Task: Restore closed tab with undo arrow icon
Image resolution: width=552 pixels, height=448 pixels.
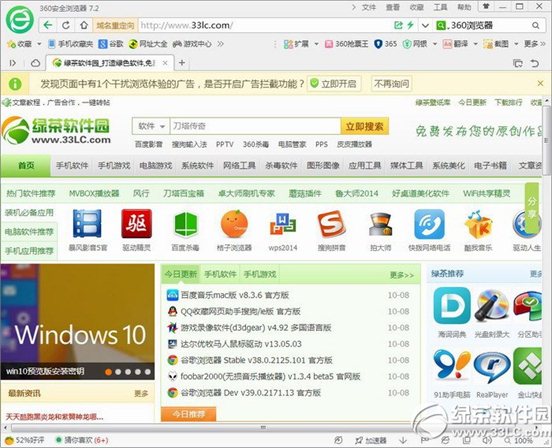Action: [535, 63]
